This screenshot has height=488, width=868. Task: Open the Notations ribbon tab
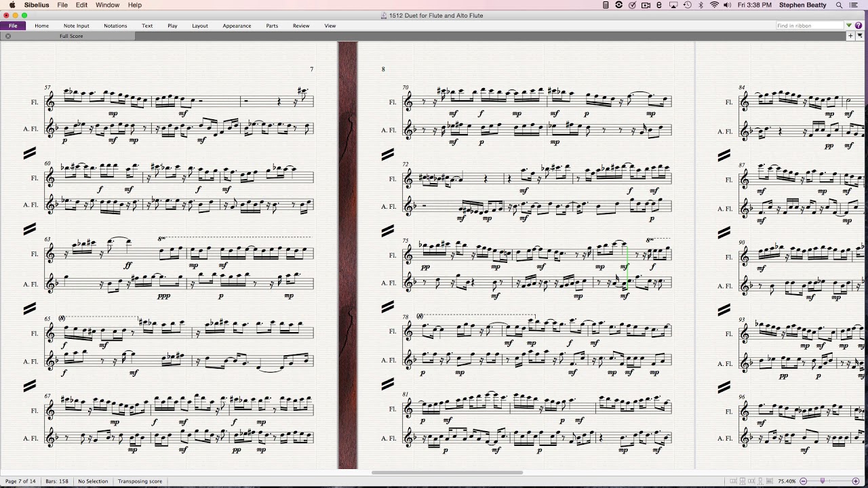(x=115, y=26)
